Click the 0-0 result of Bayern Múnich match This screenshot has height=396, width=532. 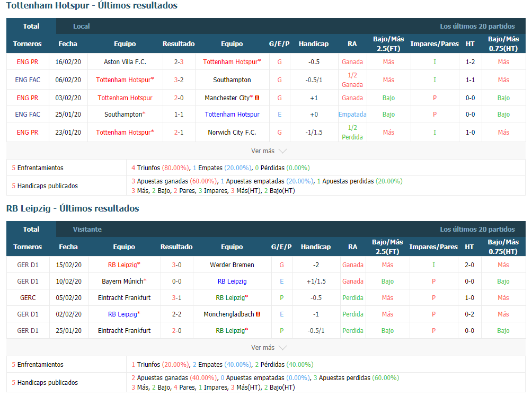177,281
